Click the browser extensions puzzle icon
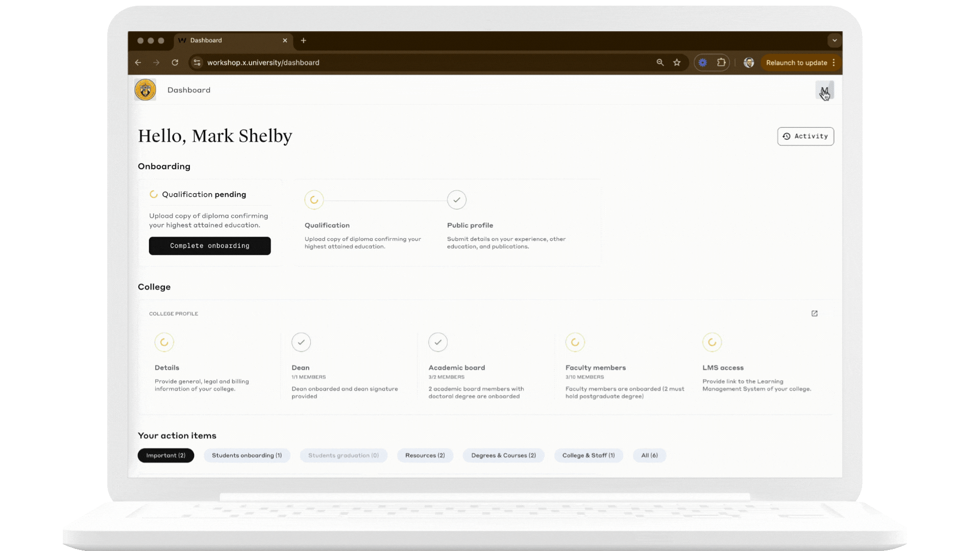 pyautogui.click(x=721, y=62)
